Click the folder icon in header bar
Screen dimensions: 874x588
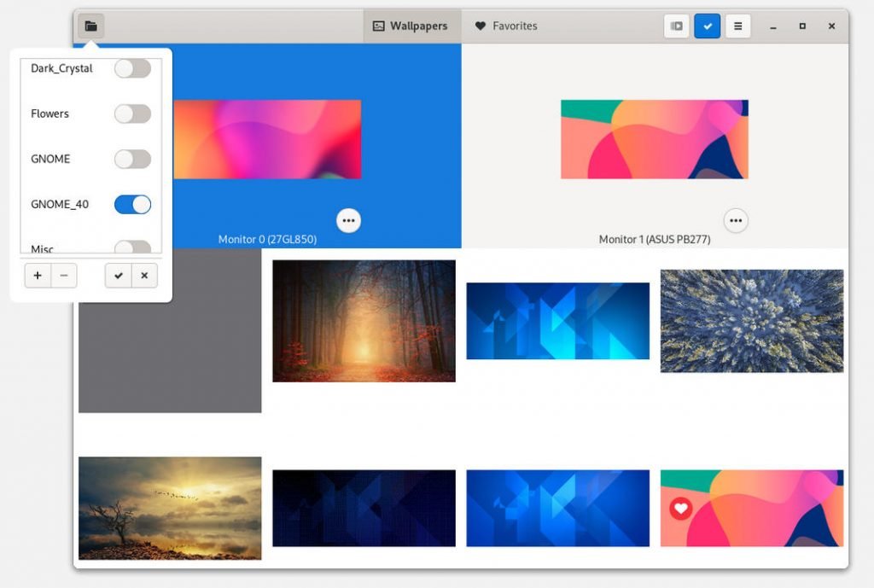click(90, 26)
